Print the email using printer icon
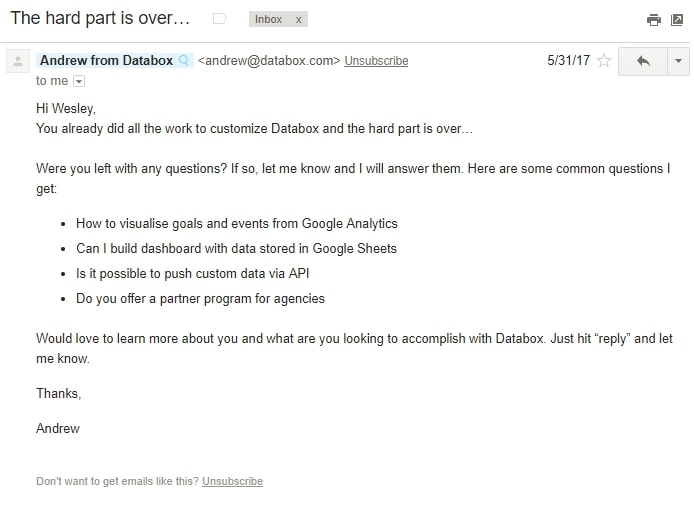 tap(653, 20)
